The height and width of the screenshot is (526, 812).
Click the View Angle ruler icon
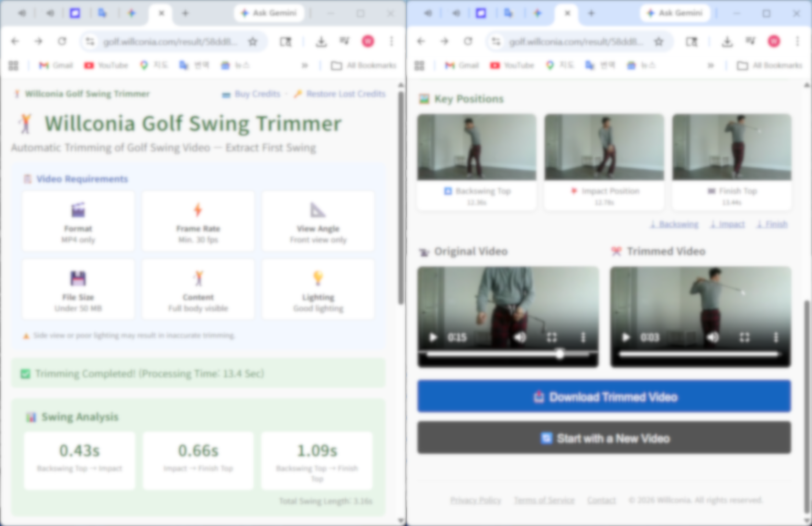pyautogui.click(x=318, y=210)
